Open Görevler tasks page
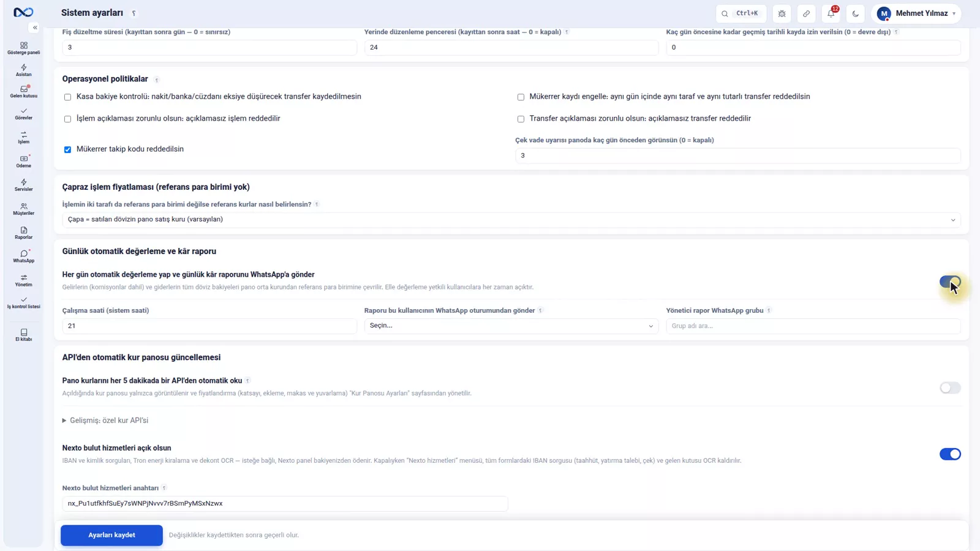The image size is (980, 551). click(23, 114)
